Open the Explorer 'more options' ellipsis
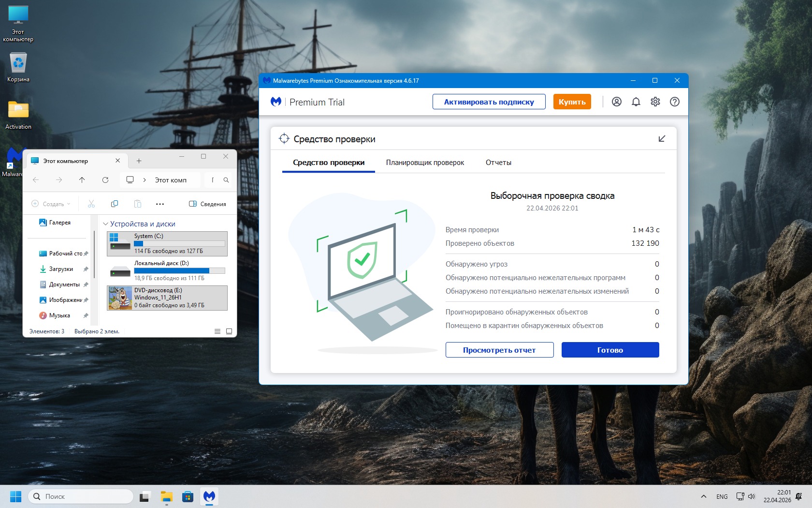 coord(160,204)
